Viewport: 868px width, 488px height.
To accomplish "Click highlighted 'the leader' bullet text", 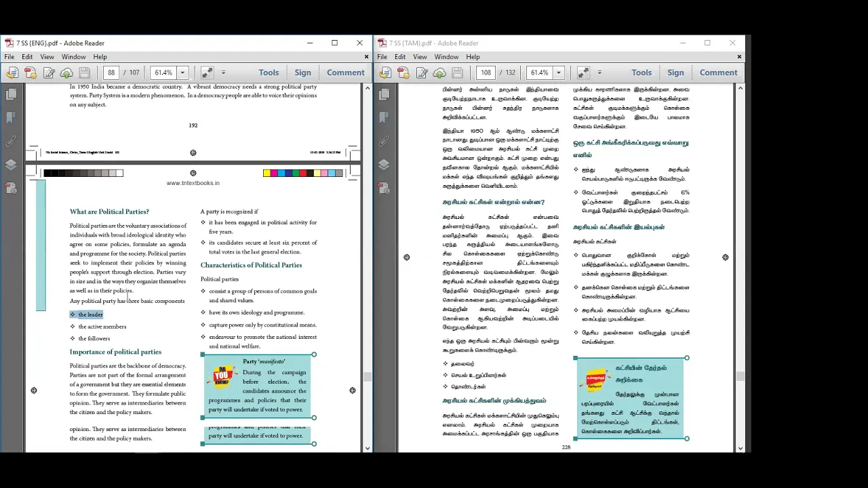I will pos(90,314).
